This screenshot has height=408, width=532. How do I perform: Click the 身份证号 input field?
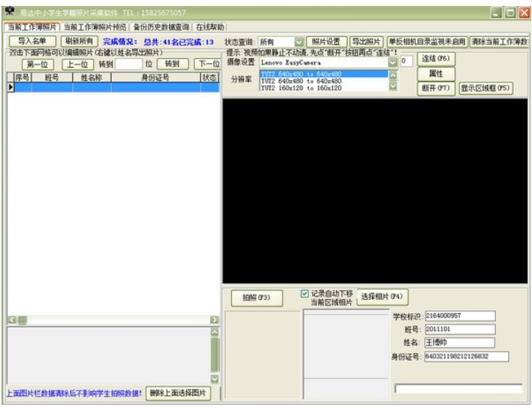(467, 357)
